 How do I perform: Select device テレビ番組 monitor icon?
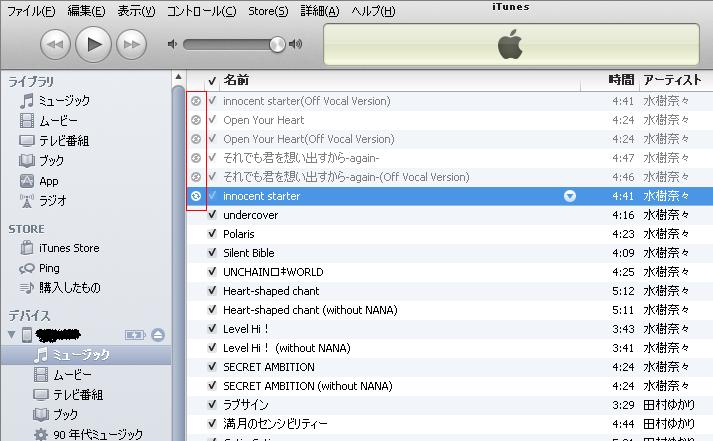tap(41, 395)
